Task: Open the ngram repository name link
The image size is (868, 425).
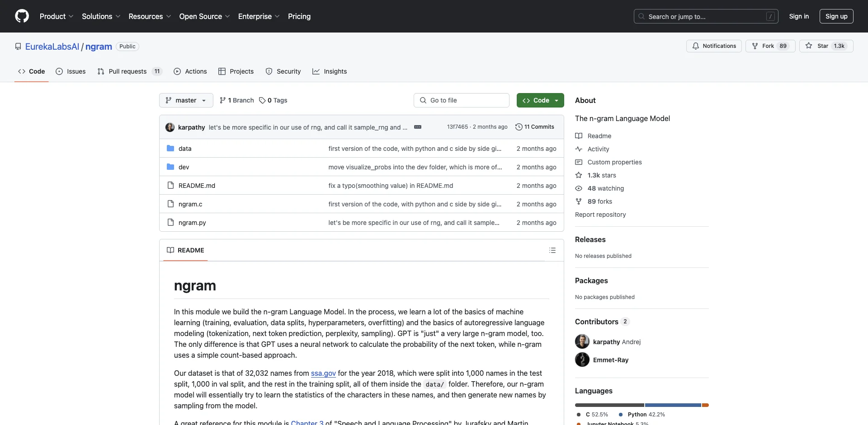Action: (99, 47)
